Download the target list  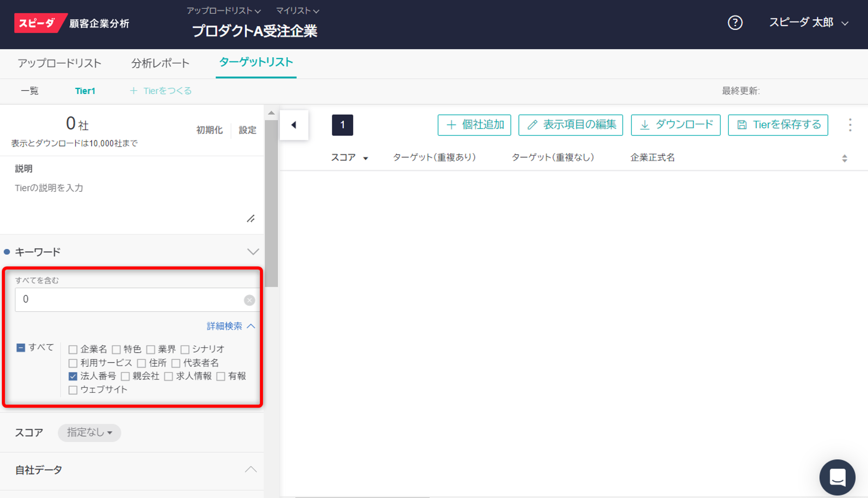(675, 125)
